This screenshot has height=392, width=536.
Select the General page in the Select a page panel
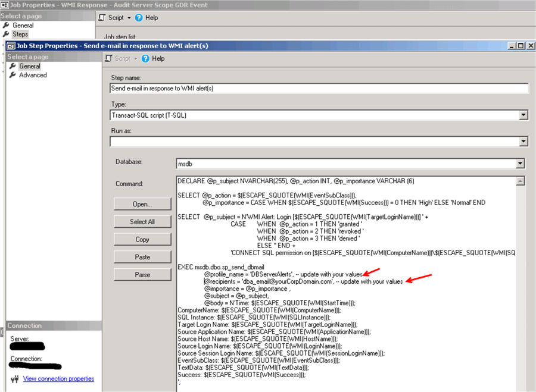coord(30,66)
